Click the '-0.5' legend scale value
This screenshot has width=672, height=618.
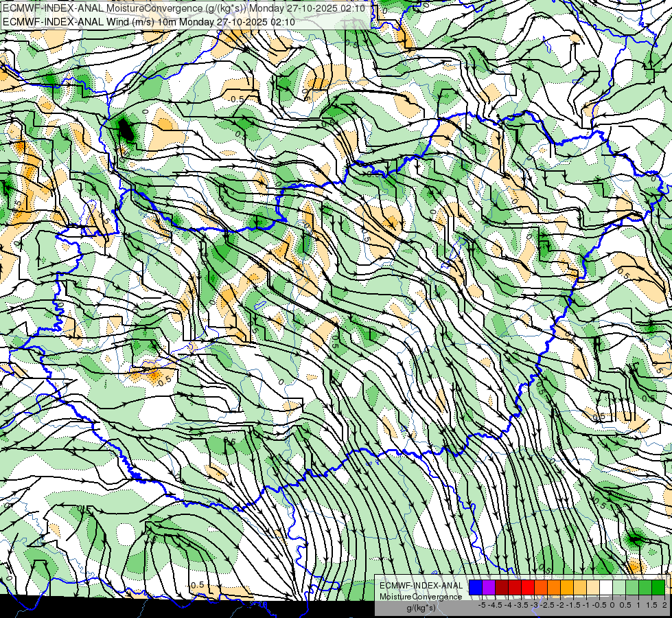pos(599,605)
